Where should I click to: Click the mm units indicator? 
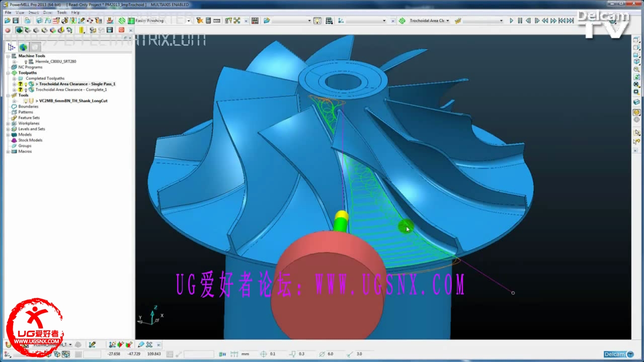point(245,354)
